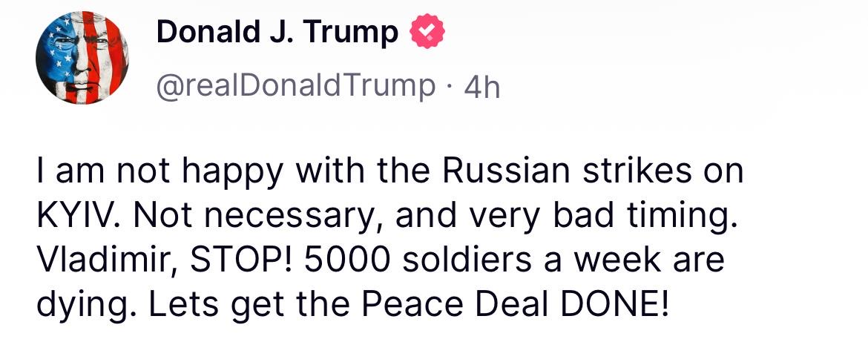Open the flag-painted profile avatar

tap(82, 59)
